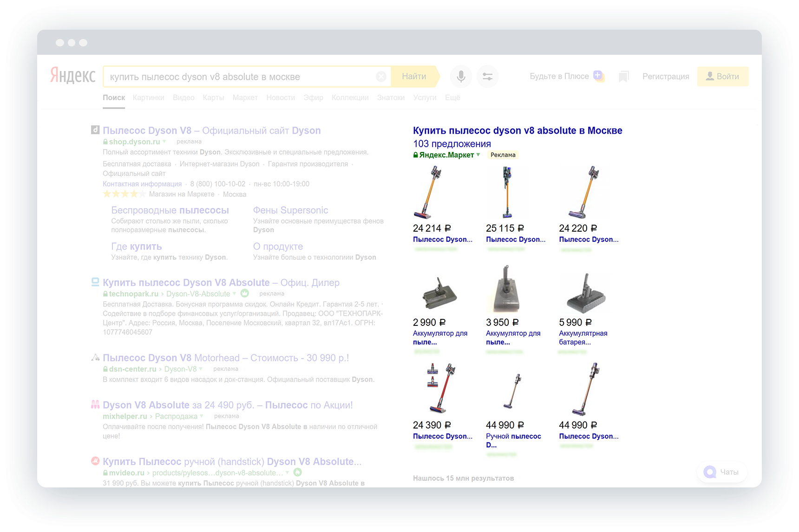Expand shop.dyson.ru dropdown arrow
This screenshot has height=532, width=799.
click(x=164, y=142)
